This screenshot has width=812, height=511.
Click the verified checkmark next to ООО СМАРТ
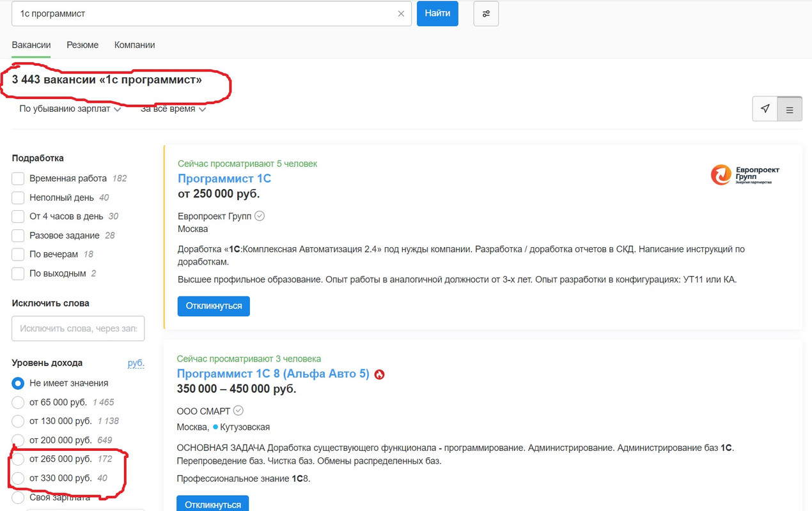pyautogui.click(x=238, y=410)
